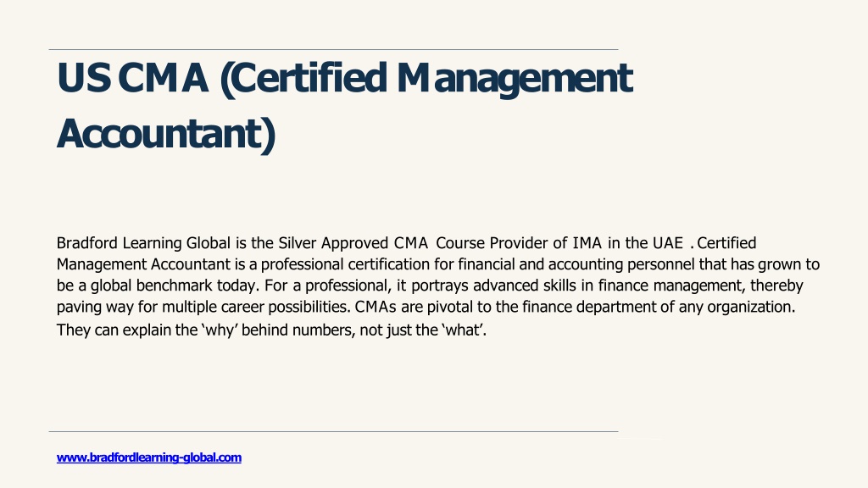The height and width of the screenshot is (488, 868).
Task: Click the horizontal line above the title
Action: 333,50
